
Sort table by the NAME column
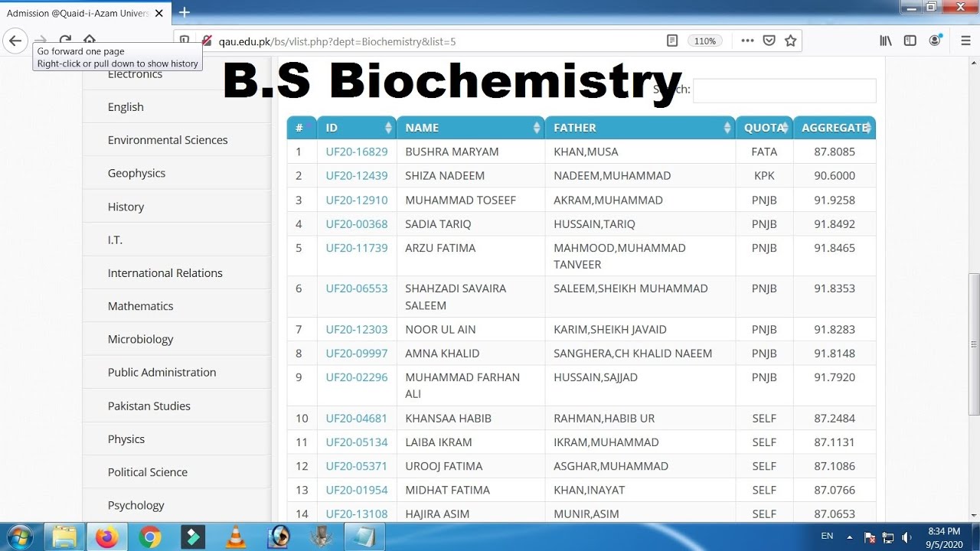471,128
